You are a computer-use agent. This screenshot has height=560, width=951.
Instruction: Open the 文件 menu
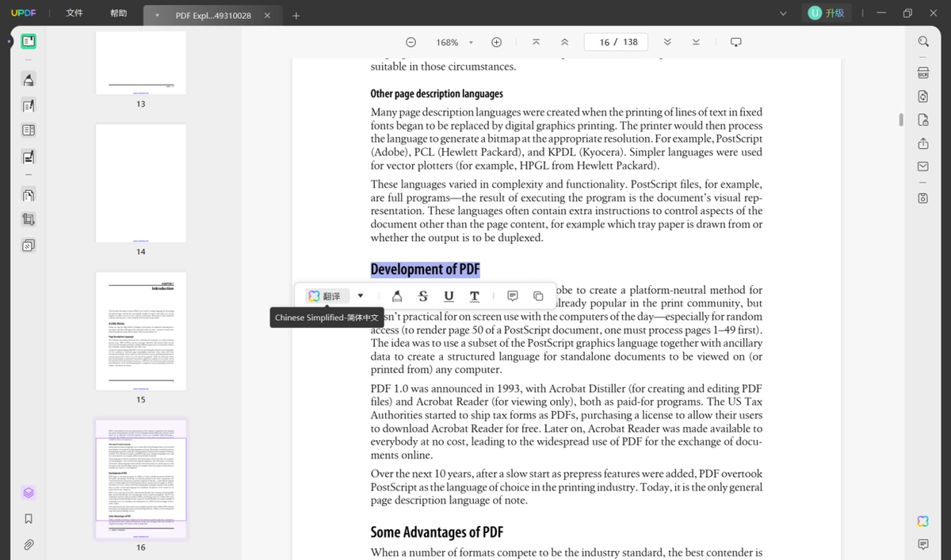pyautogui.click(x=74, y=13)
